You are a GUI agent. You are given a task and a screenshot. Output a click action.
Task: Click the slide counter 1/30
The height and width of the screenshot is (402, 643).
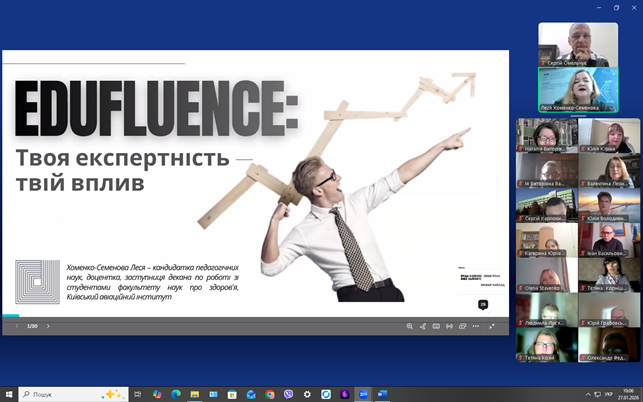click(x=32, y=326)
